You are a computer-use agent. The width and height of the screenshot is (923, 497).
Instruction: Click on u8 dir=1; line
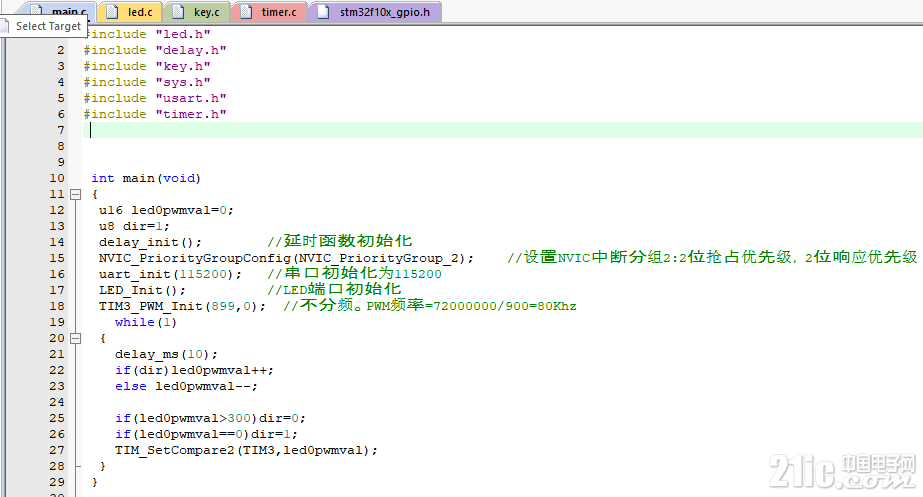click(x=134, y=226)
